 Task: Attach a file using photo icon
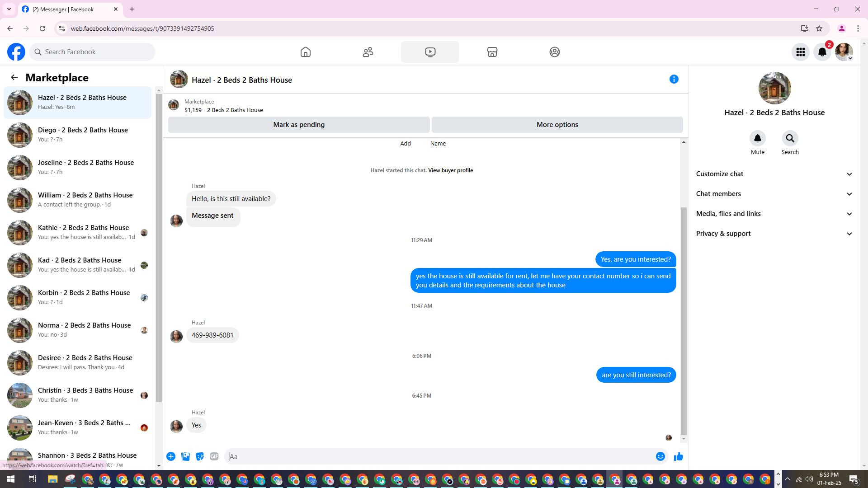click(x=185, y=457)
